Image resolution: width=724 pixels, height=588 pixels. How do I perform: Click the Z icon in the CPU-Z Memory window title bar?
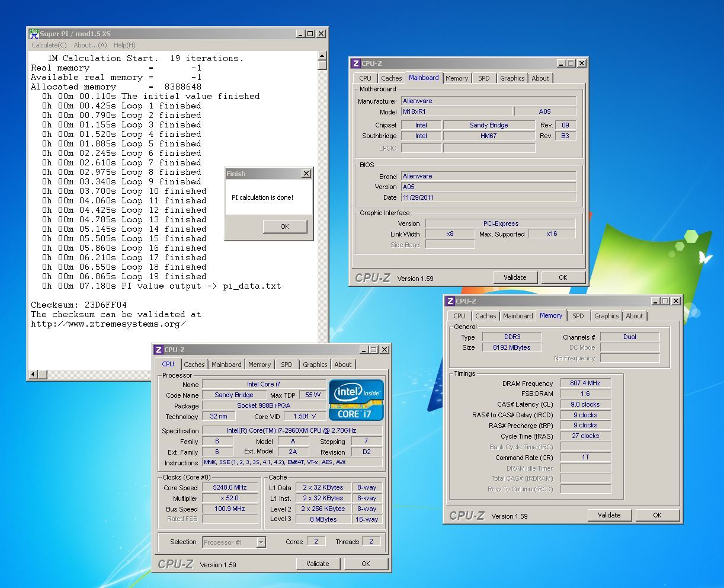[450, 301]
